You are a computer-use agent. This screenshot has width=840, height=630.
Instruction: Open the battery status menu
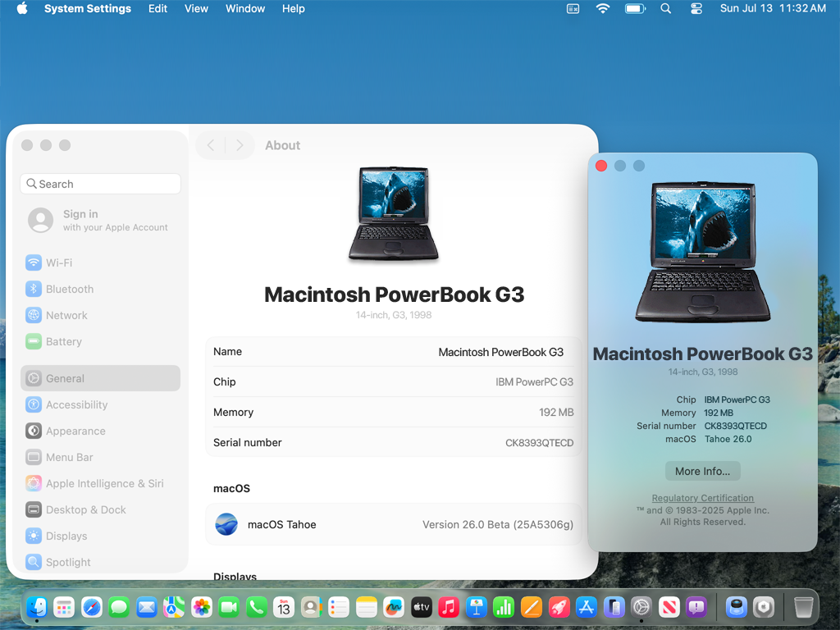pyautogui.click(x=635, y=8)
